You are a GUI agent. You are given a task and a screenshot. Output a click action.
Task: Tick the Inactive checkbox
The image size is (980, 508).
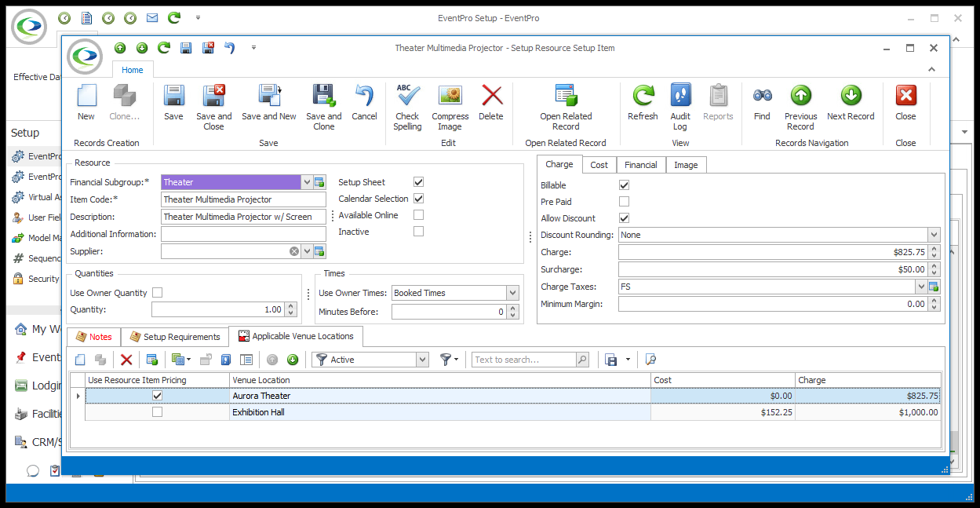point(419,232)
